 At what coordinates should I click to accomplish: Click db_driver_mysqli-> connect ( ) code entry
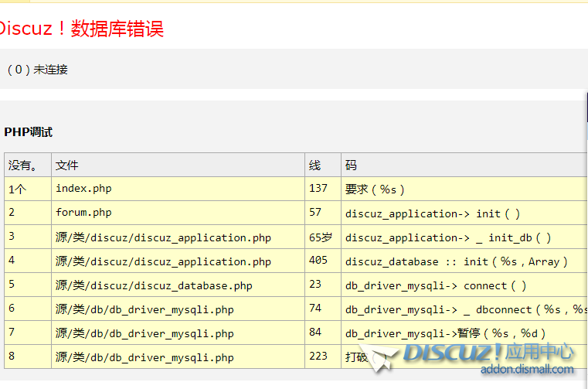(436, 285)
